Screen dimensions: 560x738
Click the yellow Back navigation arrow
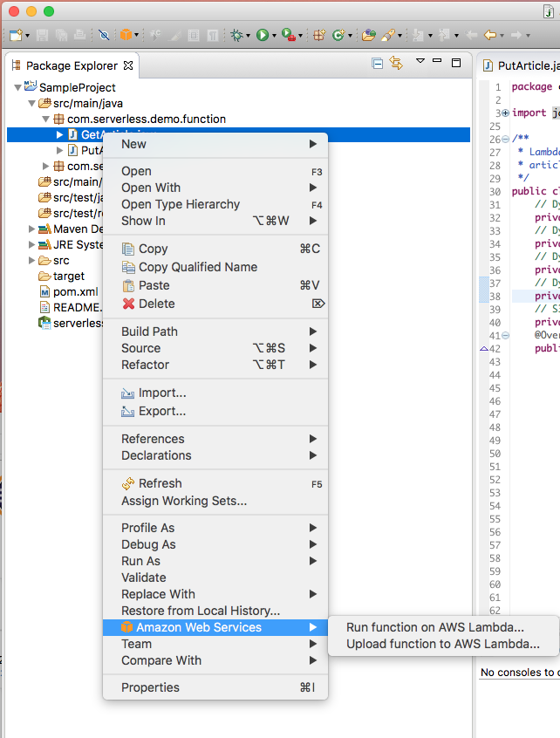pos(490,35)
